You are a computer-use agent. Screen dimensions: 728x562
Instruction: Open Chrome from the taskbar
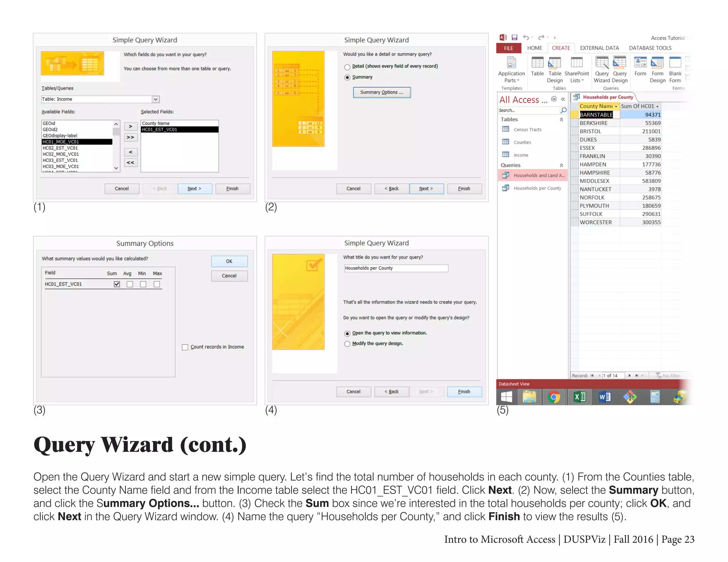pyautogui.click(x=554, y=397)
